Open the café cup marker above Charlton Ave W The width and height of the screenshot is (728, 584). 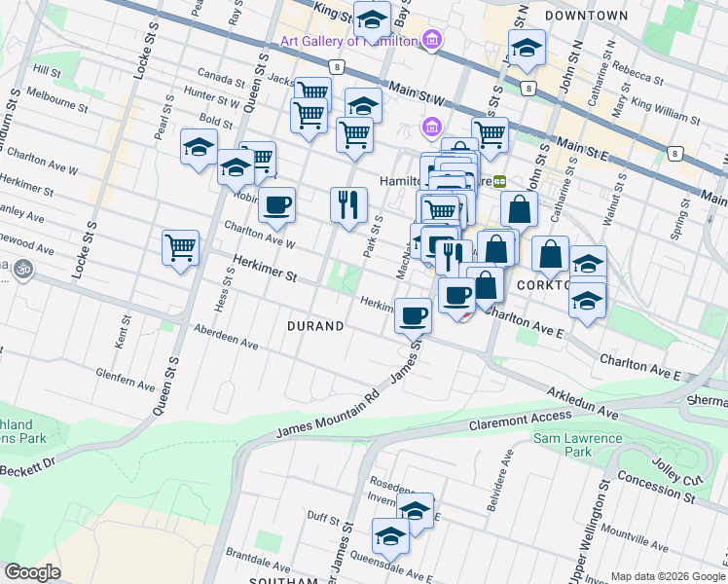[x=276, y=206]
